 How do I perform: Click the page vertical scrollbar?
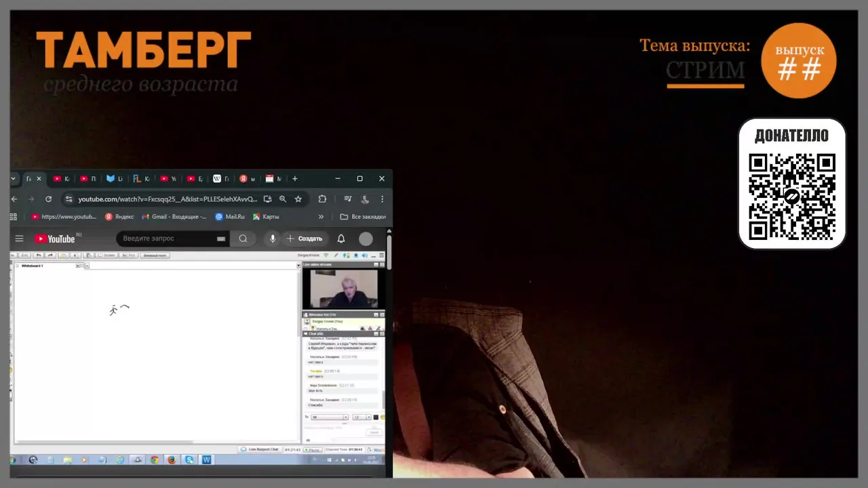pos(389,252)
